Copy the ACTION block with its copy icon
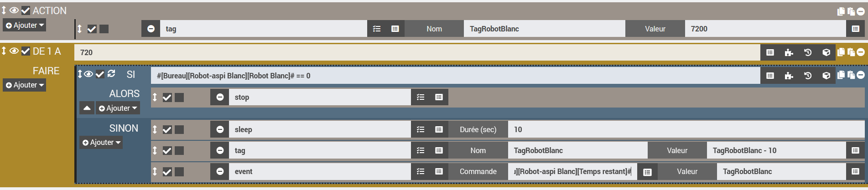This screenshot has height=190, width=868. point(841,11)
